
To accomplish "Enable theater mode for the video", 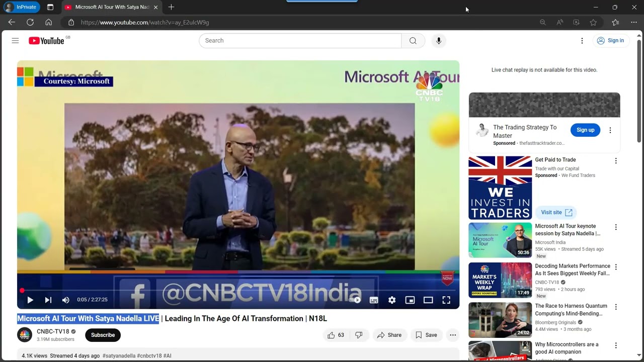I will click(428, 300).
